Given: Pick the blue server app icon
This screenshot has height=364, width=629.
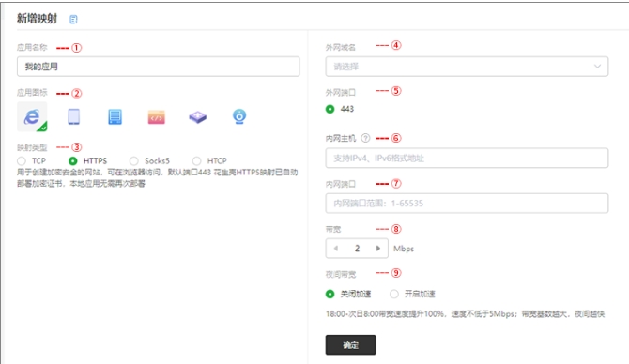Looking at the screenshot, I should (x=115, y=116).
